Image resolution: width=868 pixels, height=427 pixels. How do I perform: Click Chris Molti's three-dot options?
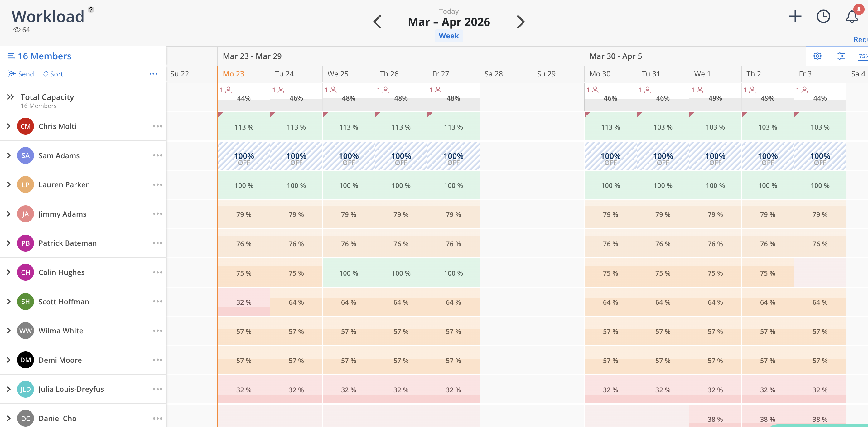tap(157, 126)
